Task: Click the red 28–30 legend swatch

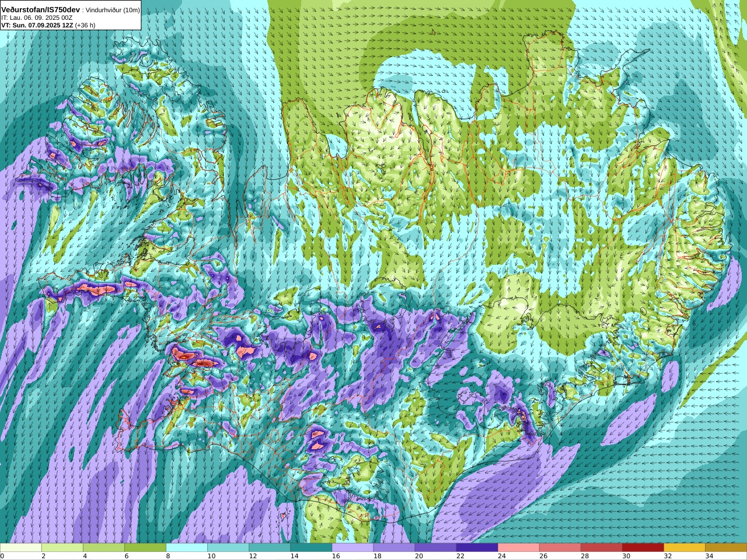Action: click(x=601, y=548)
